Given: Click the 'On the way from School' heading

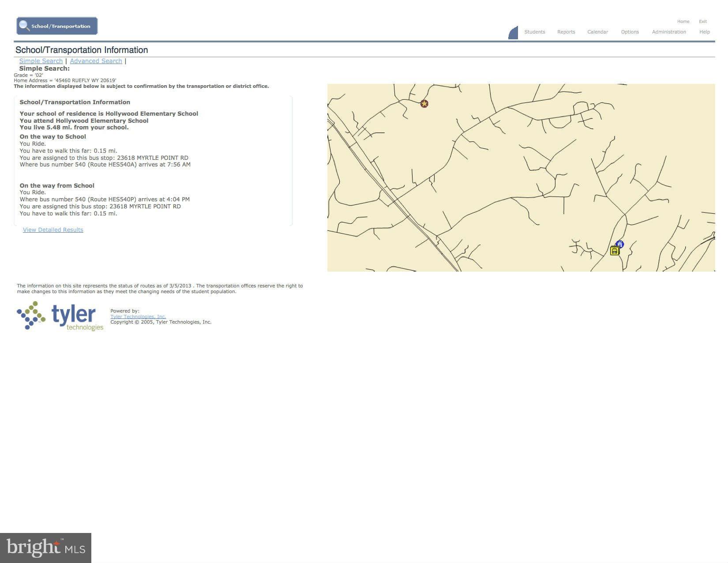Looking at the screenshot, I should pyautogui.click(x=57, y=185).
